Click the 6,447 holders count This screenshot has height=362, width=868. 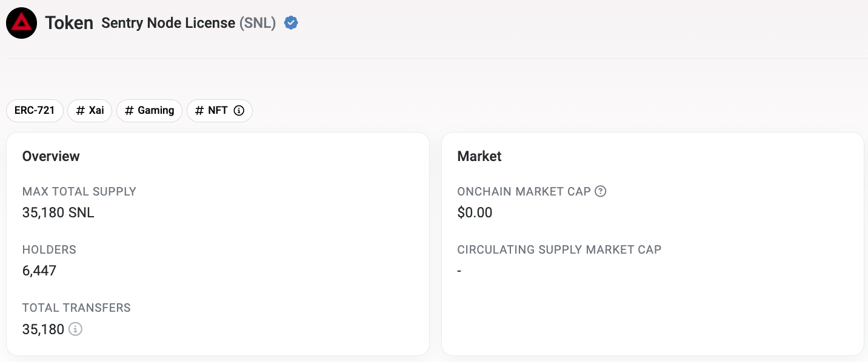tap(39, 271)
